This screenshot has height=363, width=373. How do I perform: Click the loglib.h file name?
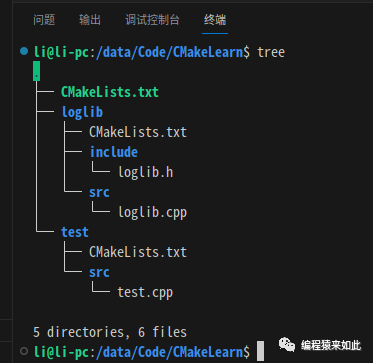(x=146, y=172)
